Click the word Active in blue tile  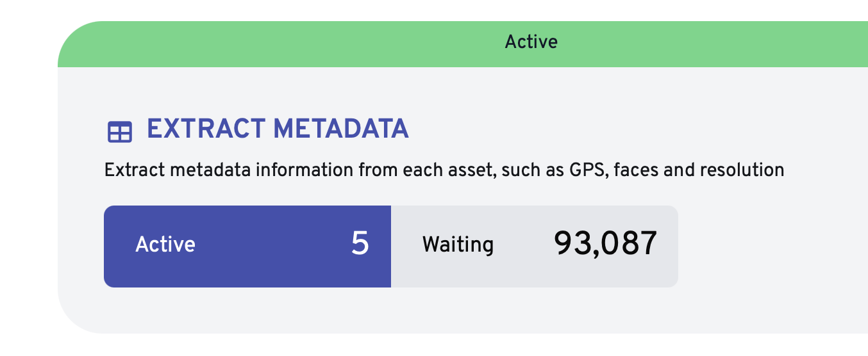pyautogui.click(x=165, y=245)
